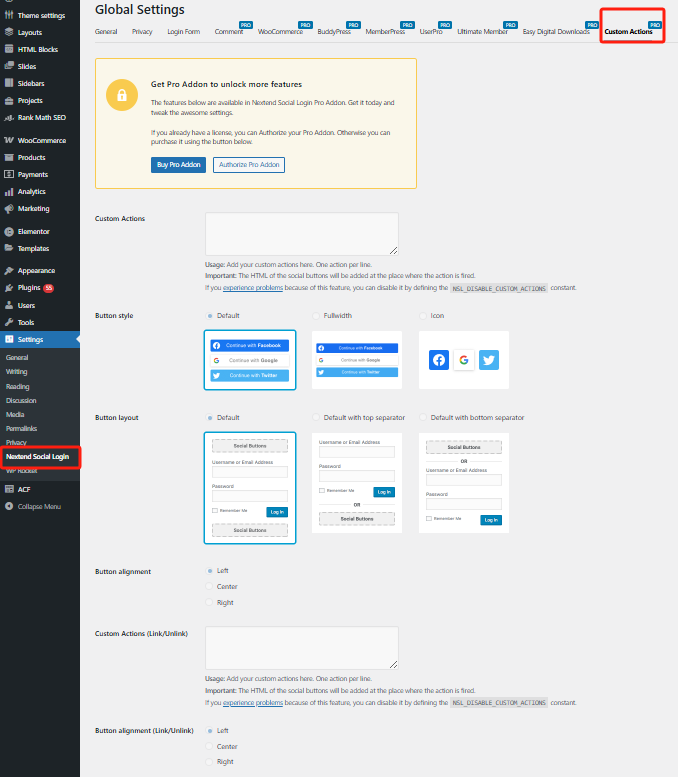Screen dimensions: 678x777
Task: Pick Default with top separator layout
Action: coord(316,418)
